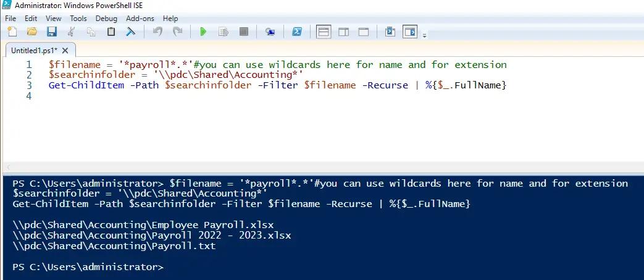Toggle the Show Command Window icon

click(390, 32)
